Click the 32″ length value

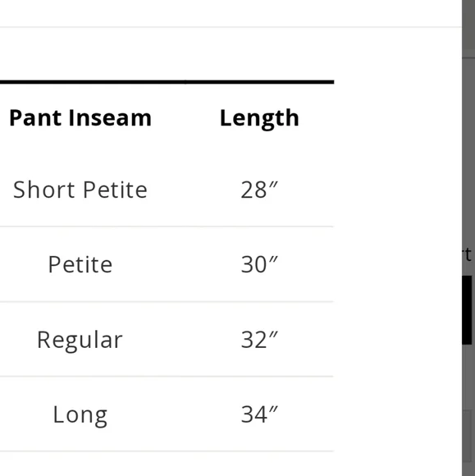pyautogui.click(x=259, y=340)
